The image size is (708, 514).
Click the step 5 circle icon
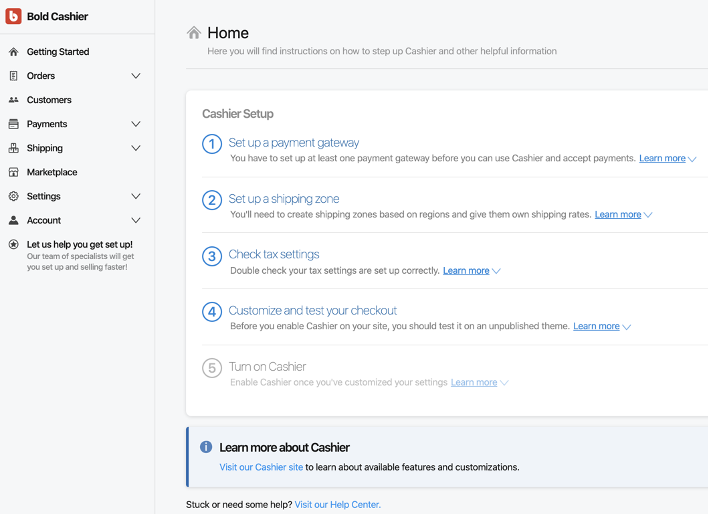point(212,368)
